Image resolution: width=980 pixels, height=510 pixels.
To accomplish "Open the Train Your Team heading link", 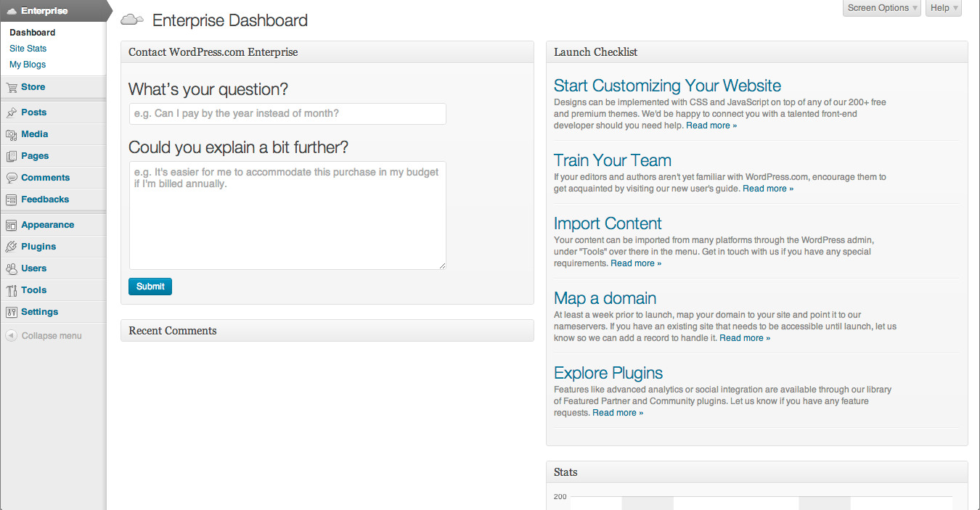I will [613, 160].
